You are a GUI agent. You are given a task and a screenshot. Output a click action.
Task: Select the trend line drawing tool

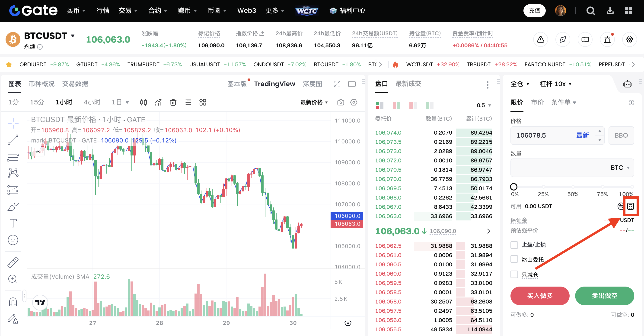coord(13,140)
